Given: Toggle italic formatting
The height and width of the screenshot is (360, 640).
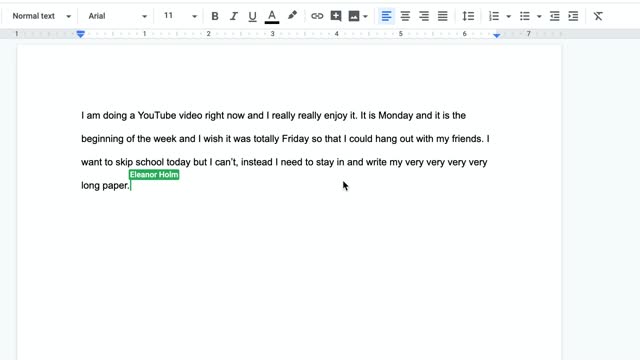Looking at the screenshot, I should [233, 16].
